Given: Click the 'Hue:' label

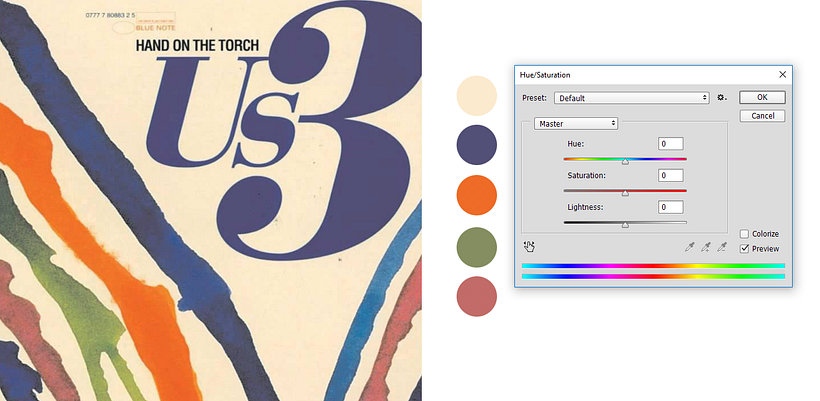Looking at the screenshot, I should pyautogui.click(x=576, y=143).
